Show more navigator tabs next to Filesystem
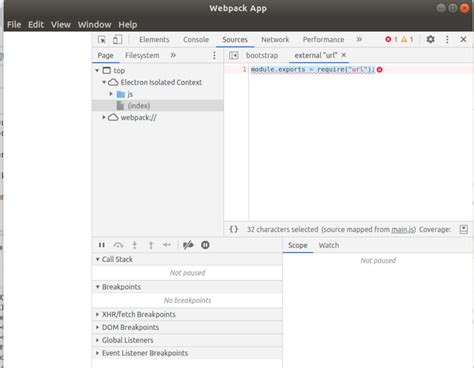This screenshot has height=368, width=474. [x=173, y=55]
